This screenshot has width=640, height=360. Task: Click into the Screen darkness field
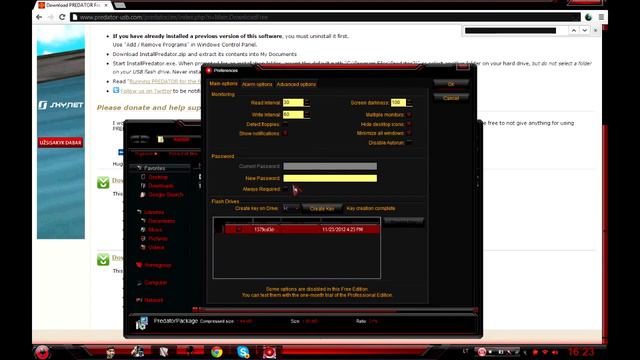click(x=398, y=102)
